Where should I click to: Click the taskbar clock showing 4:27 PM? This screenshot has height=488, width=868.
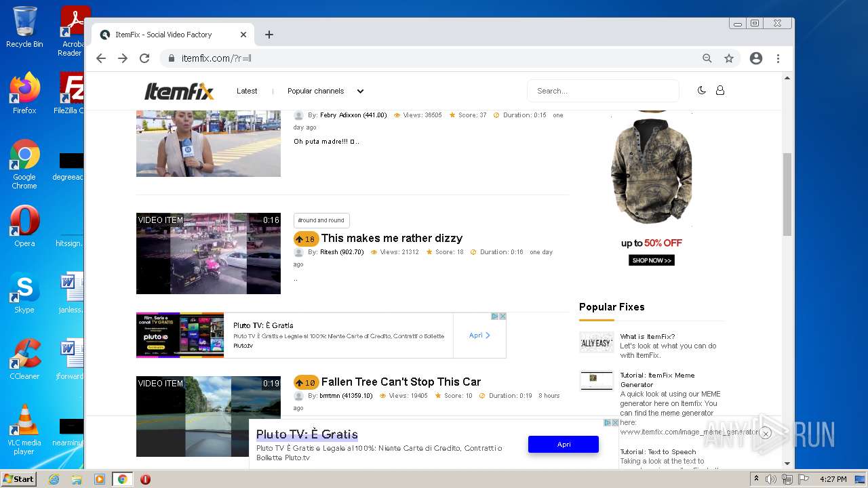click(833, 479)
